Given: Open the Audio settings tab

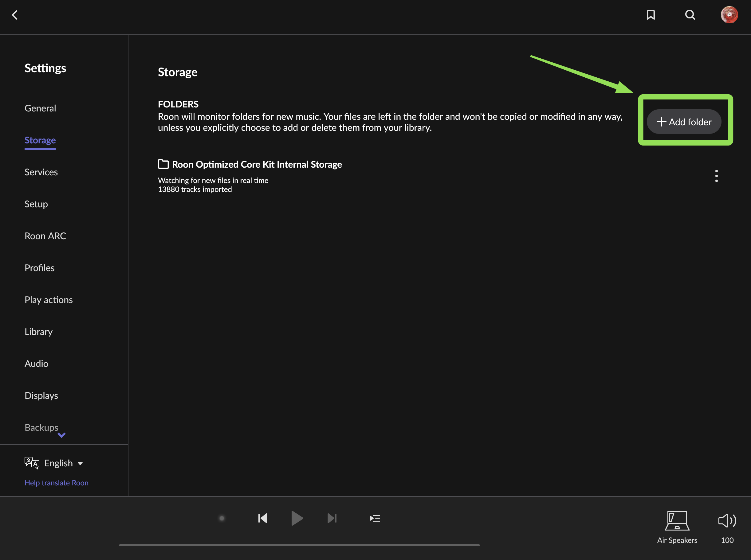Looking at the screenshot, I should pos(36,364).
